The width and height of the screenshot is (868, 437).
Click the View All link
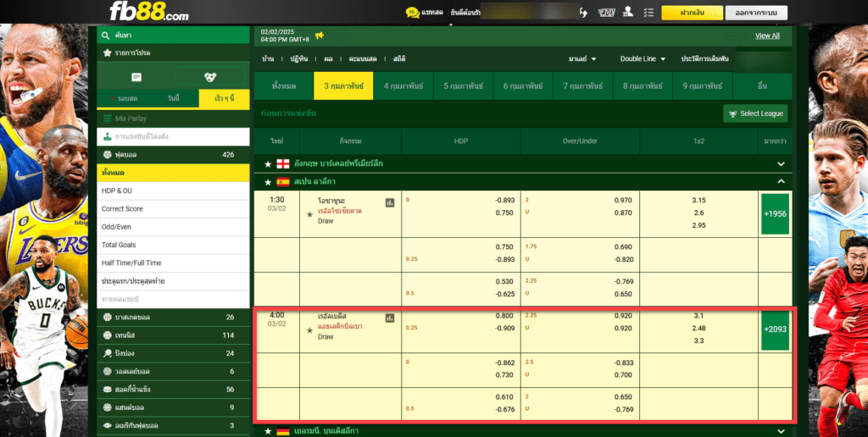pyautogui.click(x=767, y=36)
